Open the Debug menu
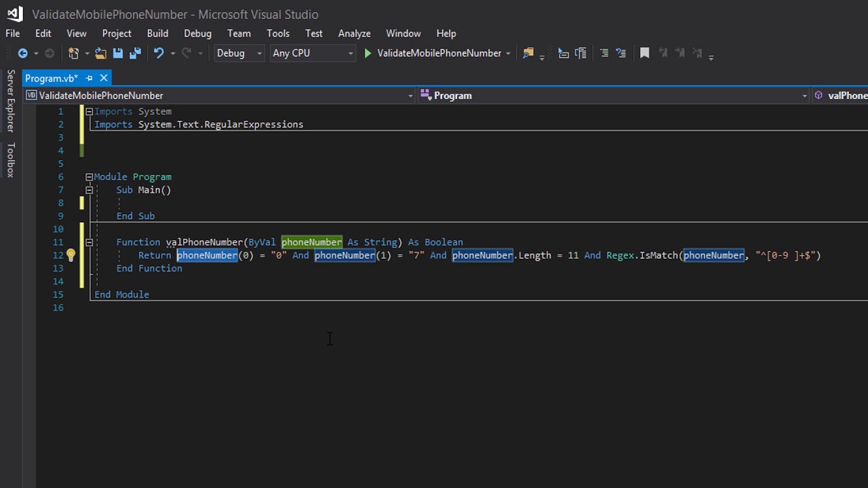 [x=197, y=33]
